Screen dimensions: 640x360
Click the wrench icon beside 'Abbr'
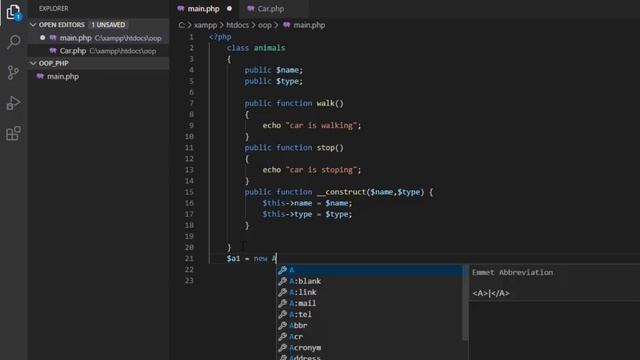pyautogui.click(x=282, y=325)
